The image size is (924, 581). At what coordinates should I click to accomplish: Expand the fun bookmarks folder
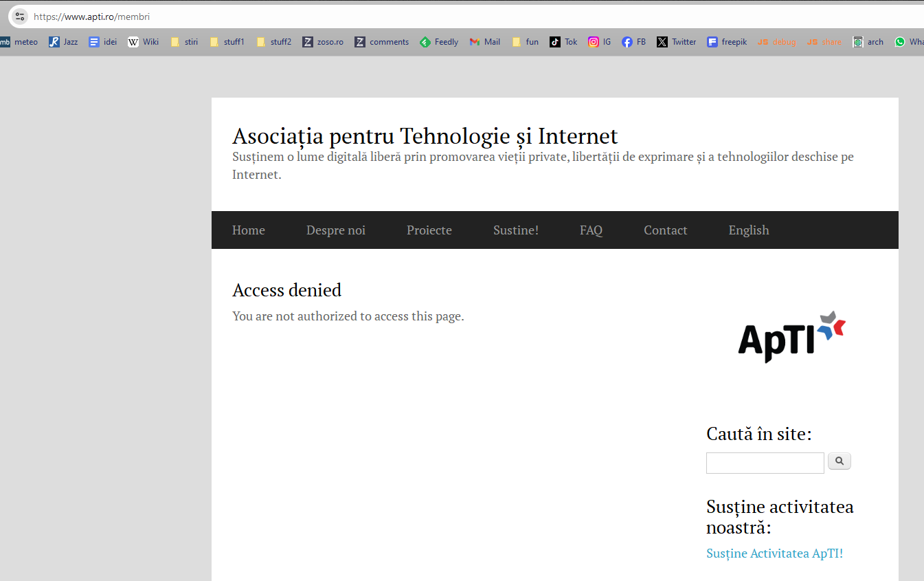[526, 42]
